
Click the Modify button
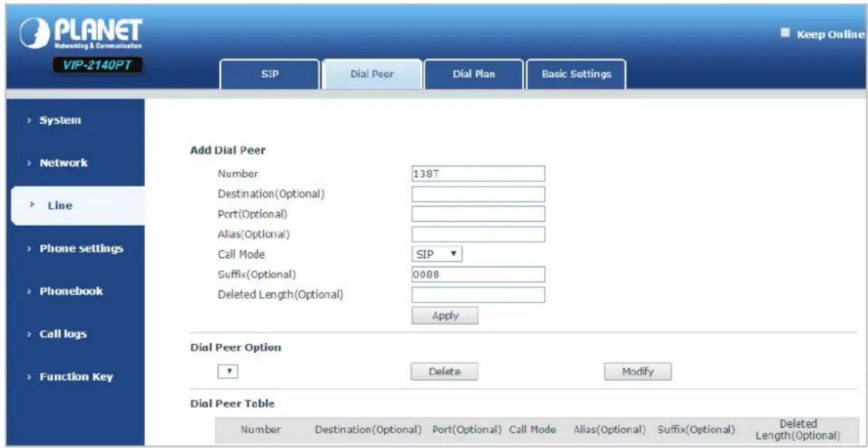[x=638, y=372]
